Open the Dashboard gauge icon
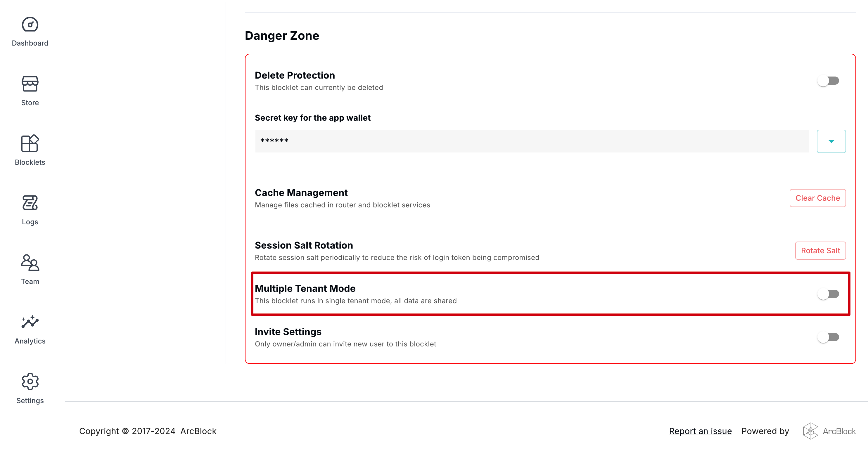 (x=30, y=25)
